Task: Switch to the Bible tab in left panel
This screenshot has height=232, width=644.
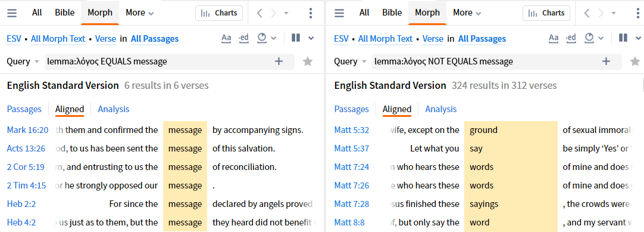Action: point(65,13)
